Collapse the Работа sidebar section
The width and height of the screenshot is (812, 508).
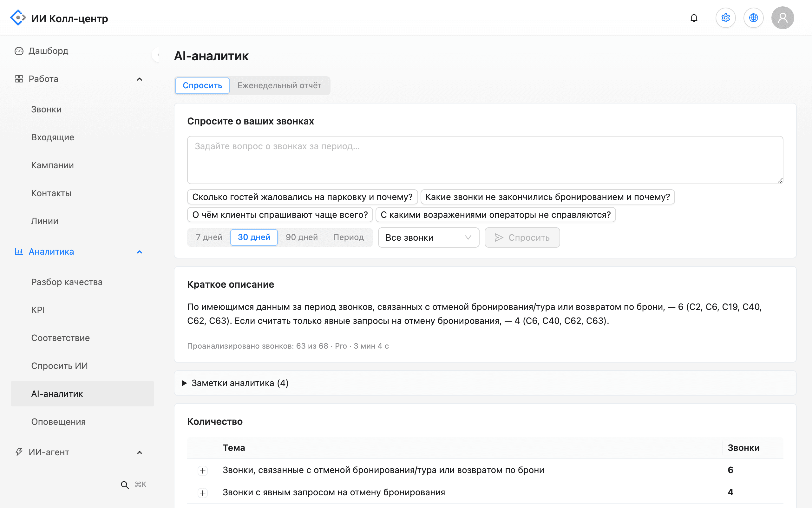pos(140,79)
